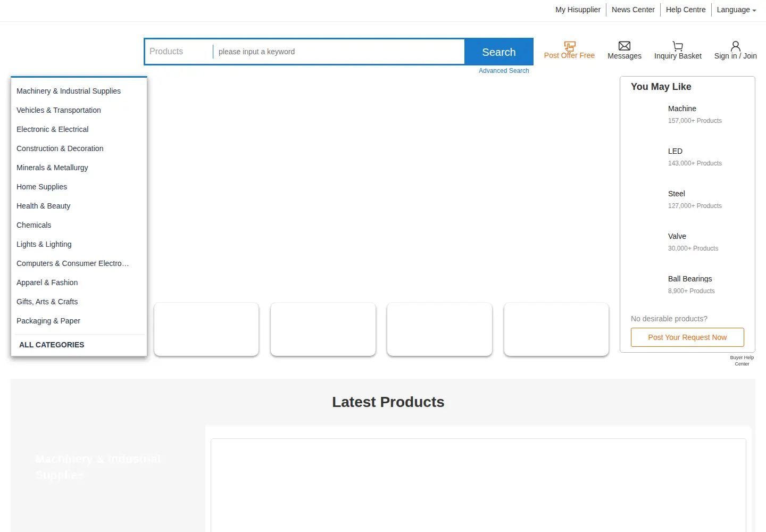Open Minerals & Metallurgy category
The width and height of the screenshot is (766, 532).
coord(52,168)
